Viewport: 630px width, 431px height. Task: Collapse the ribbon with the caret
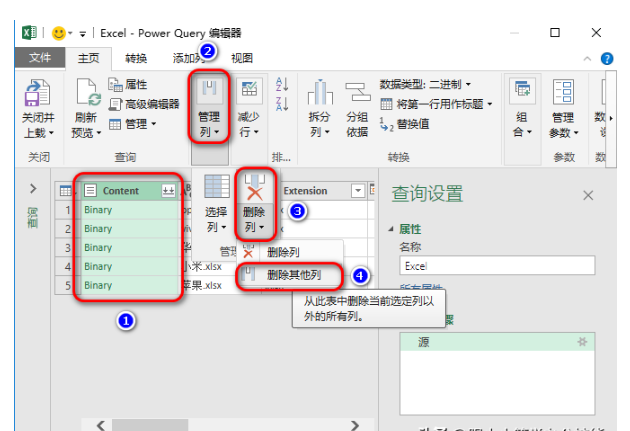[587, 59]
